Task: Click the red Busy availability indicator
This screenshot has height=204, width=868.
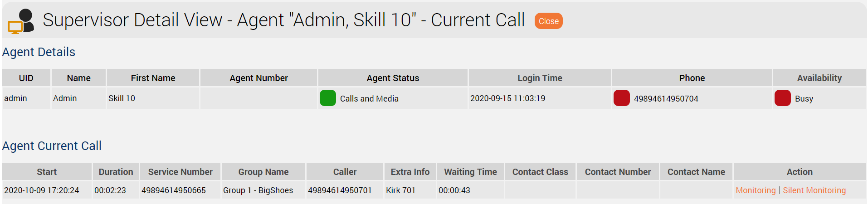Action: click(783, 98)
